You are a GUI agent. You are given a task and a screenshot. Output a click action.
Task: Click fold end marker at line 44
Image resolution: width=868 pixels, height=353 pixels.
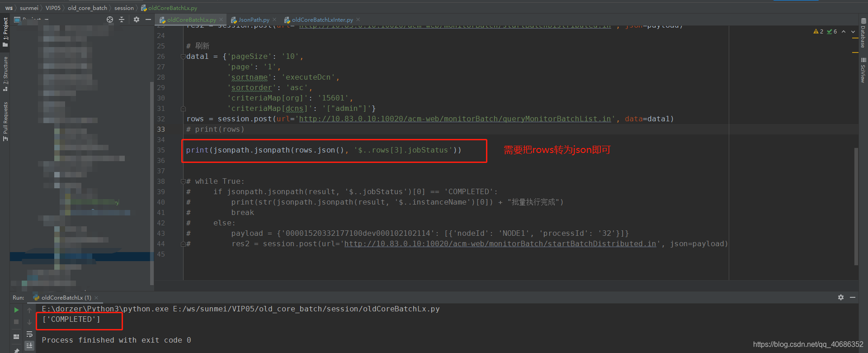coord(183,244)
